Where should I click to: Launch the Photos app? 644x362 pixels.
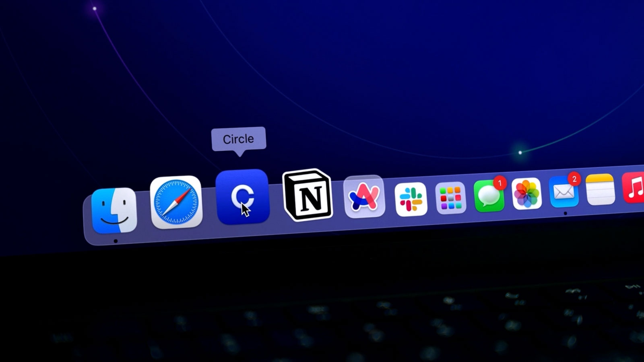tap(527, 194)
